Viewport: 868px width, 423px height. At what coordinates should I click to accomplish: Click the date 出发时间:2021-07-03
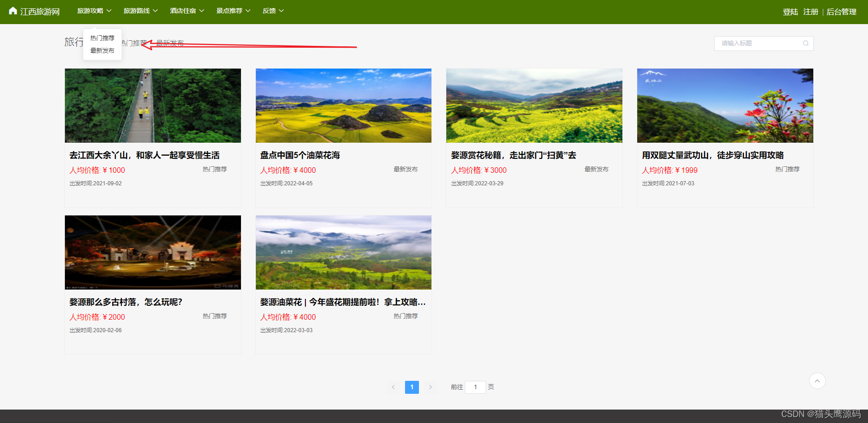(668, 183)
